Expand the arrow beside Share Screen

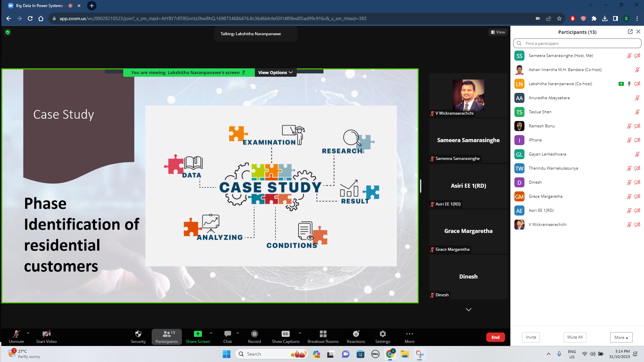point(211,333)
